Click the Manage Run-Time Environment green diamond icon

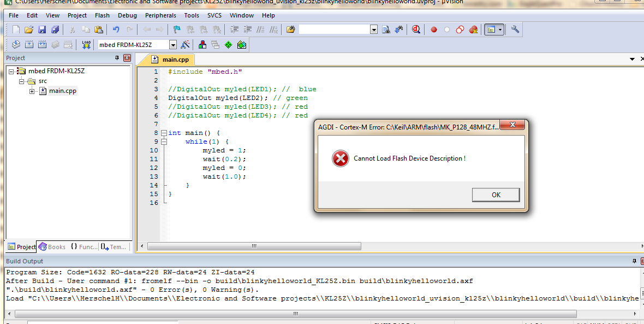(228, 45)
